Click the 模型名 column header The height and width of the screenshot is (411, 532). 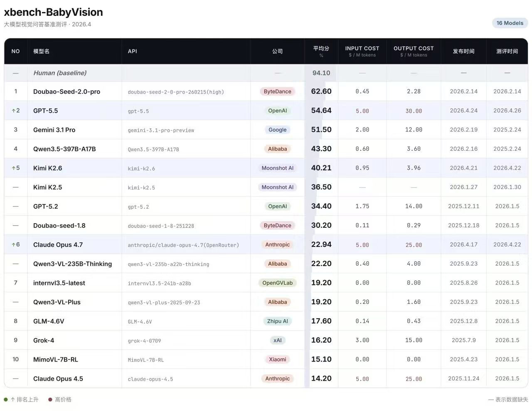click(x=41, y=51)
